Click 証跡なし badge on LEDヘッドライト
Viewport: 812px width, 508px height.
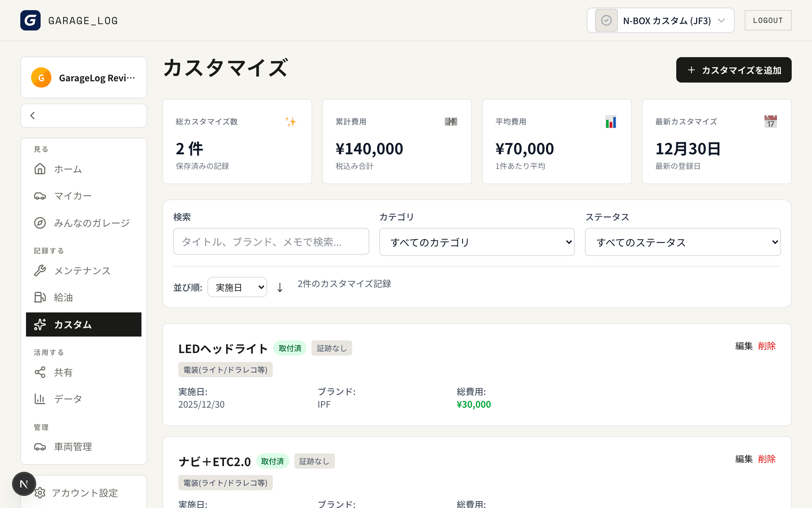(x=331, y=348)
